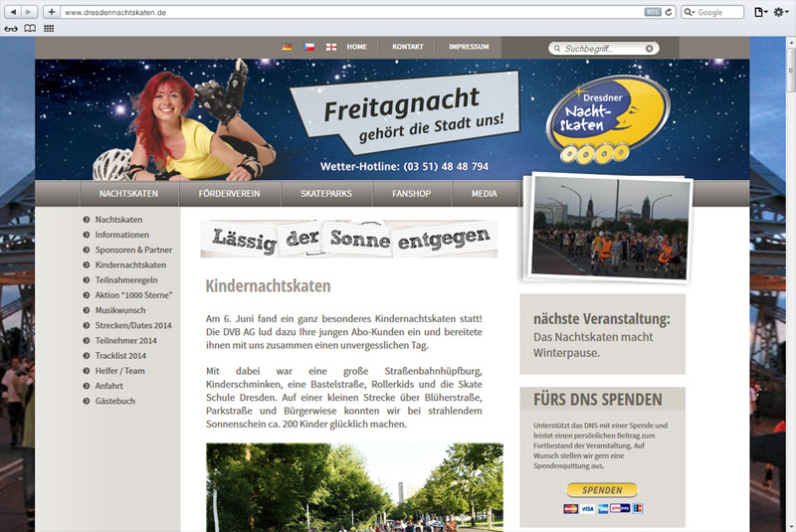Open the NACHTSKATEN main menu tab
The height and width of the screenshot is (532, 796).
129,194
